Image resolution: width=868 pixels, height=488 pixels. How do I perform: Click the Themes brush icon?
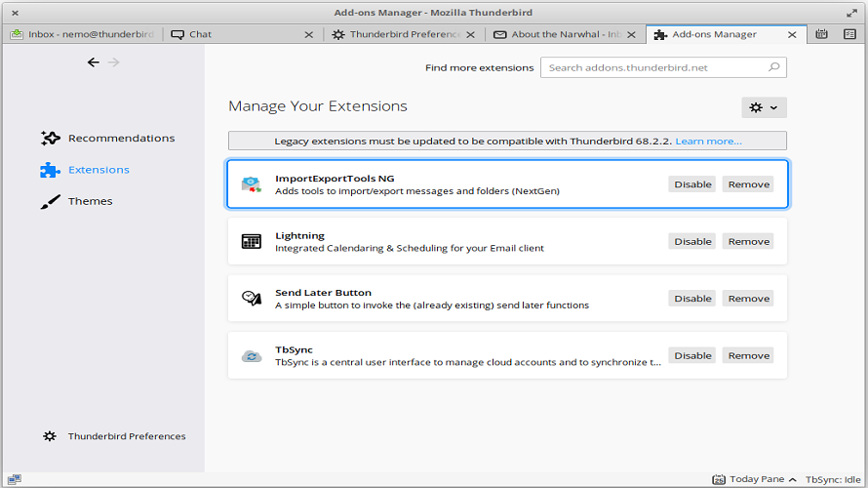tap(50, 202)
